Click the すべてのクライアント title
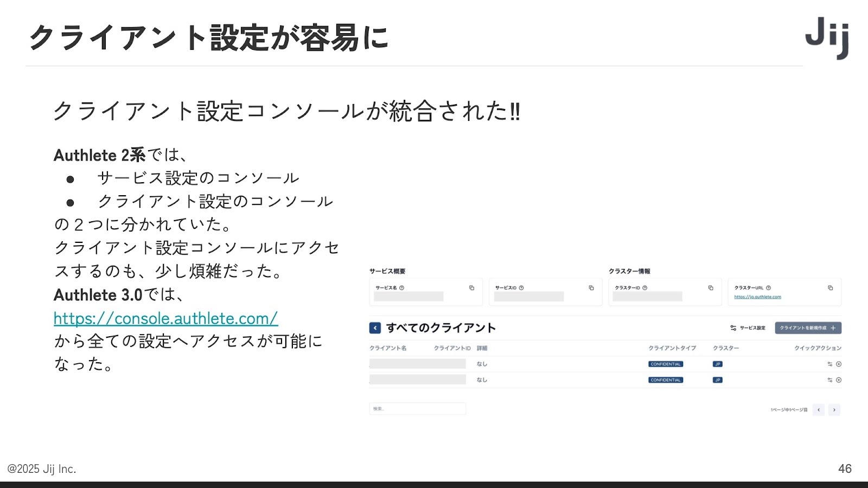This screenshot has height=488, width=868. tap(441, 328)
